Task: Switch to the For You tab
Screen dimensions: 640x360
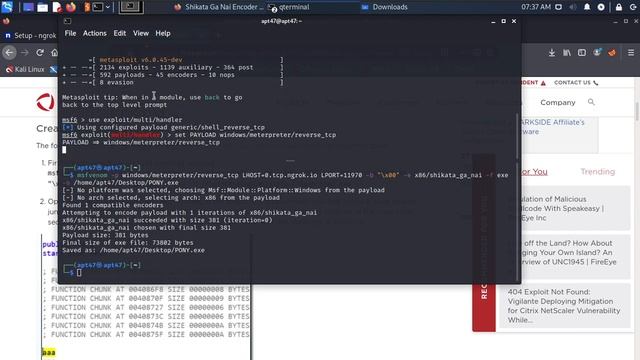Action: click(534, 172)
